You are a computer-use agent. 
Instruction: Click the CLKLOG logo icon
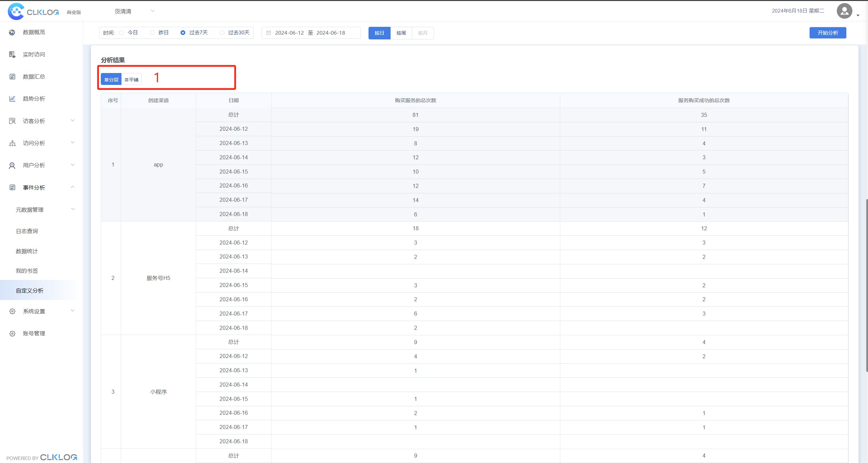(x=16, y=12)
